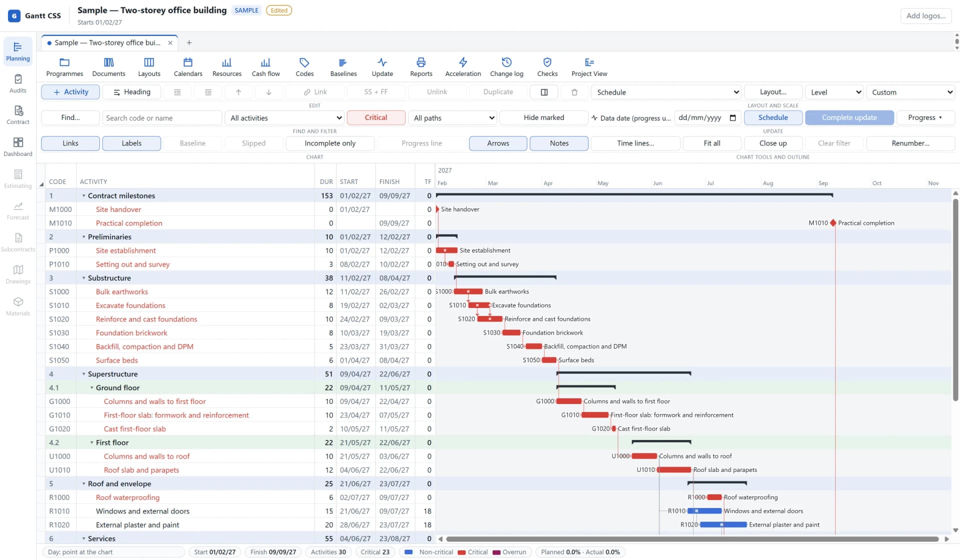Switch to Contract in the sidebar
Screen dimensions: 960x560
tap(18, 115)
